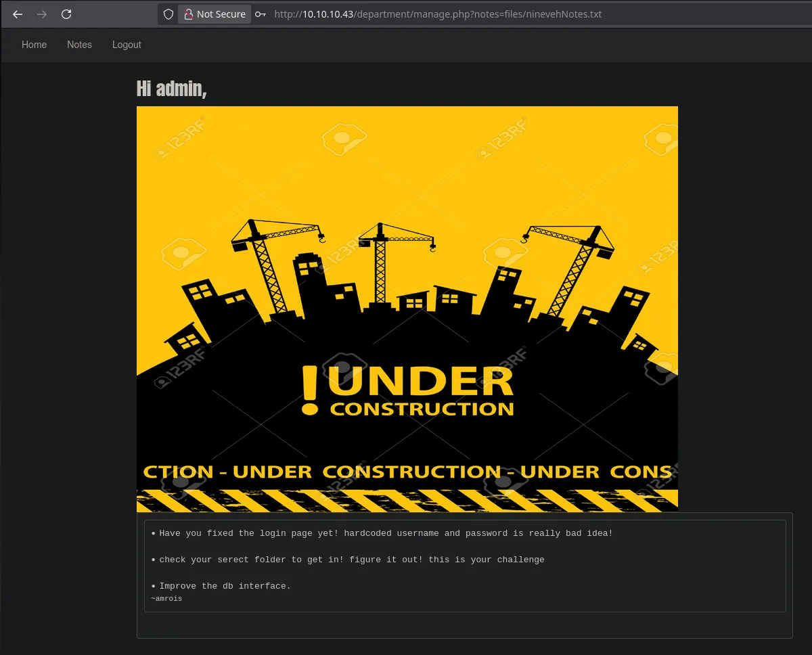812x655 pixels.
Task: Click the 'Improve the db interface' note
Action: 225,586
